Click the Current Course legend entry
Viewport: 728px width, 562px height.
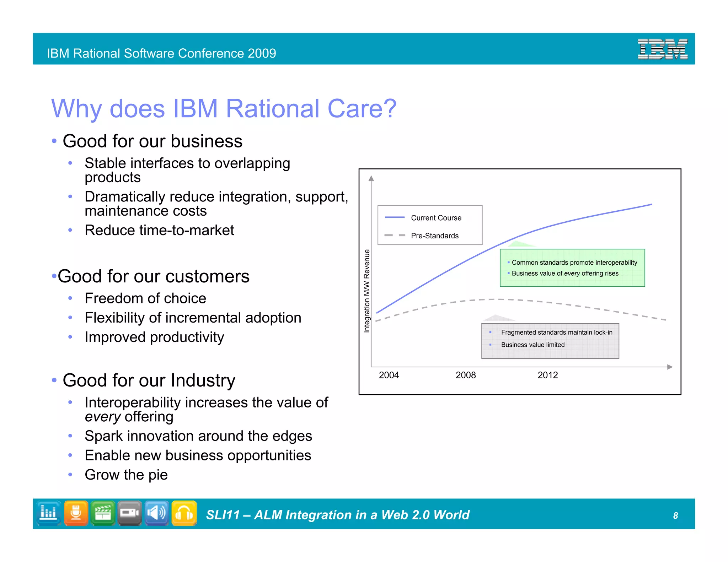pos(436,218)
